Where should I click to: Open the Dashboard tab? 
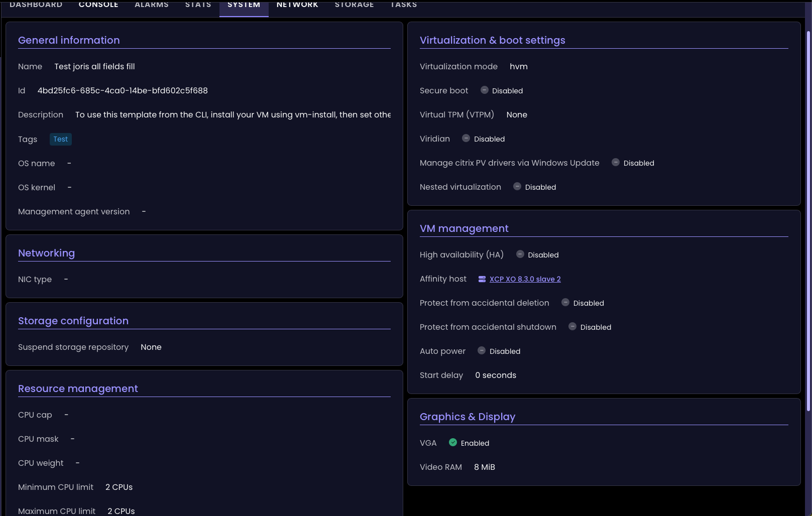click(36, 5)
